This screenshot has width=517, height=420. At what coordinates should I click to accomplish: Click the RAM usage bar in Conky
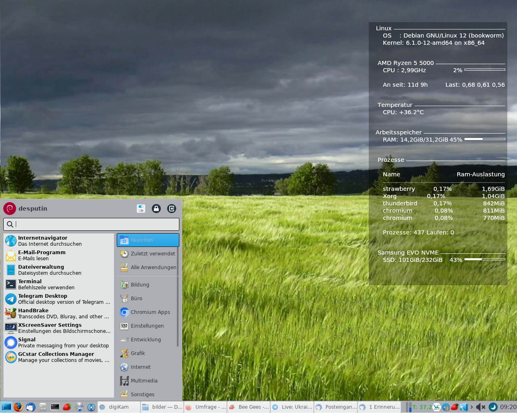coord(485,139)
